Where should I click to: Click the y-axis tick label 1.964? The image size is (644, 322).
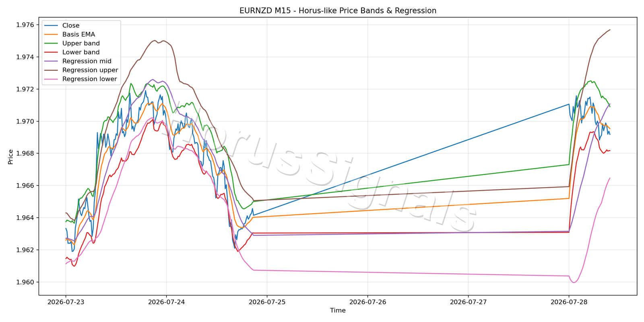tap(25, 218)
